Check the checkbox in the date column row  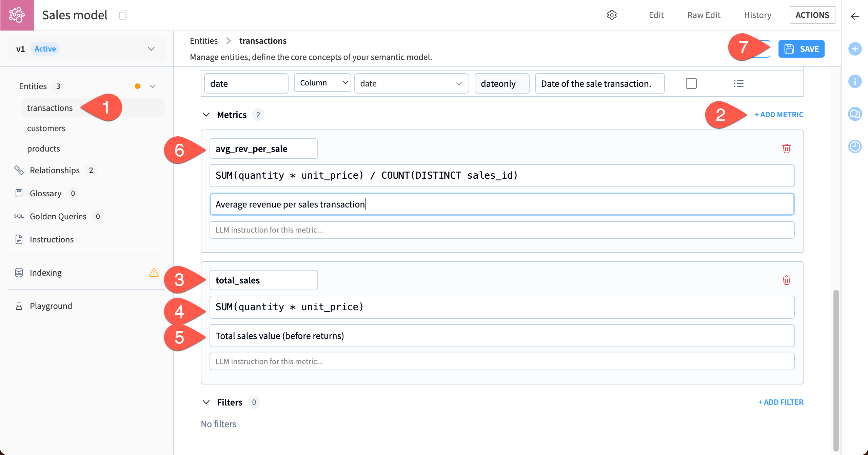pyautogui.click(x=691, y=83)
